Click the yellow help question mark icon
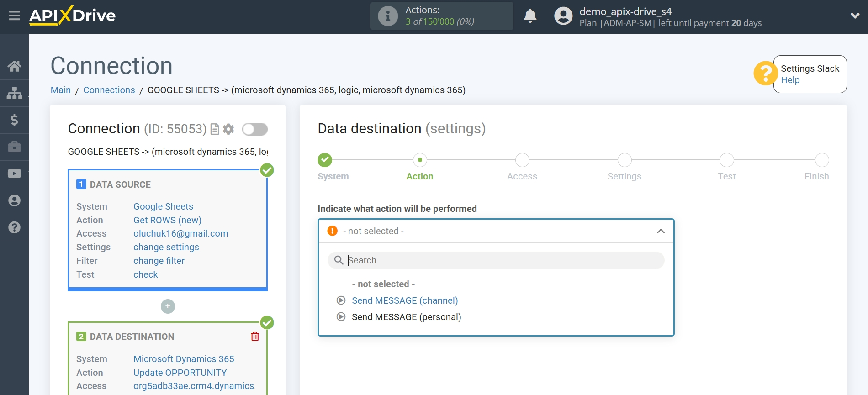Screen dimensions: 868x395 click(x=765, y=73)
